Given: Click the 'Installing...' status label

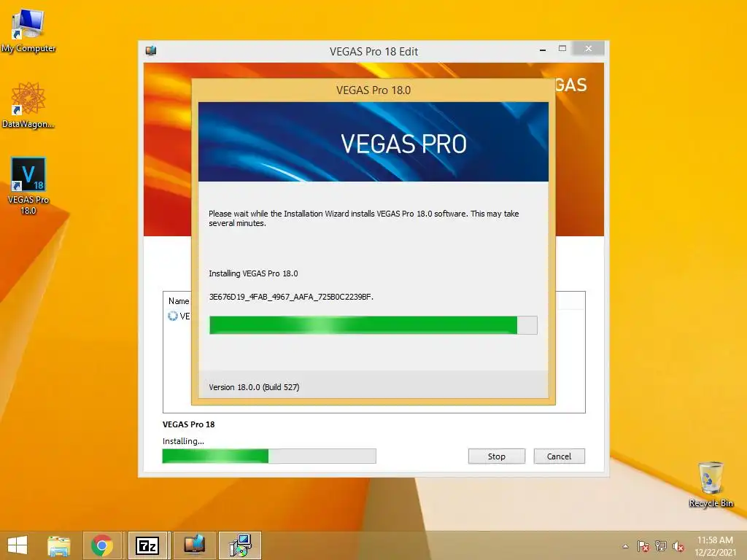Looking at the screenshot, I should [183, 441].
